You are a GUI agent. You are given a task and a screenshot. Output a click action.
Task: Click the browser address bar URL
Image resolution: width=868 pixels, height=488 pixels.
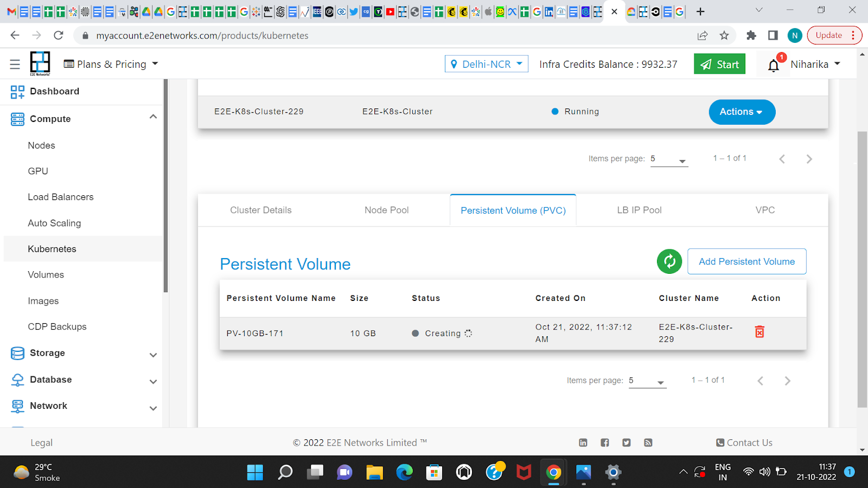[x=202, y=36]
